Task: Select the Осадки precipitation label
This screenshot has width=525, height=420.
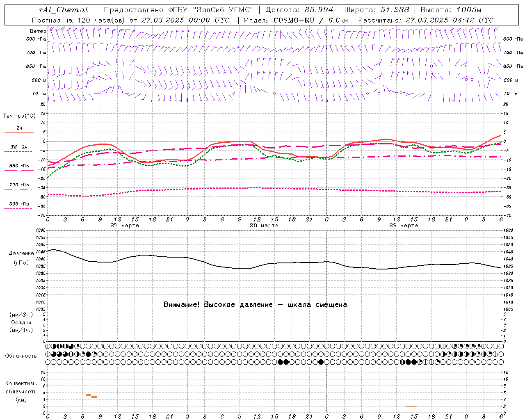Action: (x=21, y=322)
